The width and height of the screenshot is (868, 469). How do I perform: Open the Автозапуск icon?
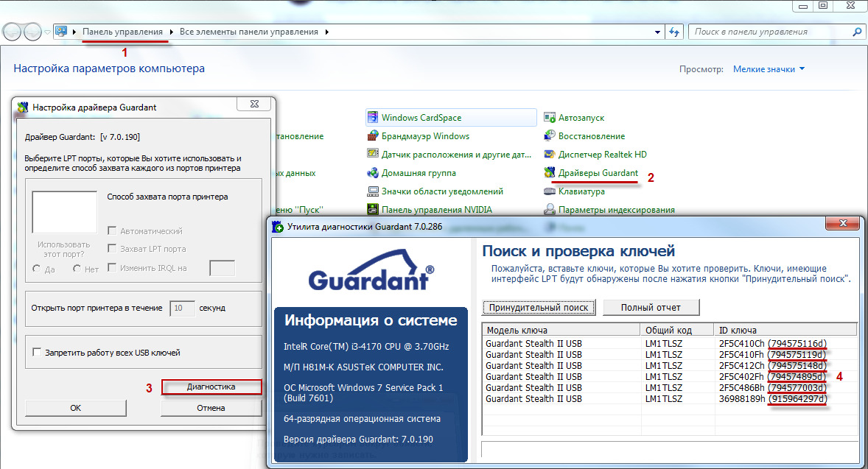click(550, 118)
